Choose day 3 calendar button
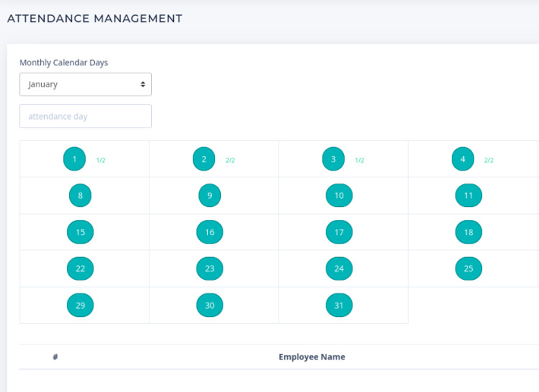 click(333, 159)
